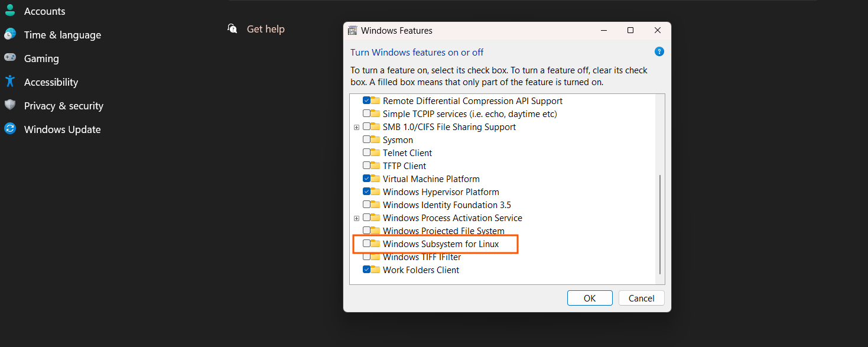The image size is (868, 347).
Task: Select the Windows Hypervisor Platform entry
Action: click(x=441, y=192)
